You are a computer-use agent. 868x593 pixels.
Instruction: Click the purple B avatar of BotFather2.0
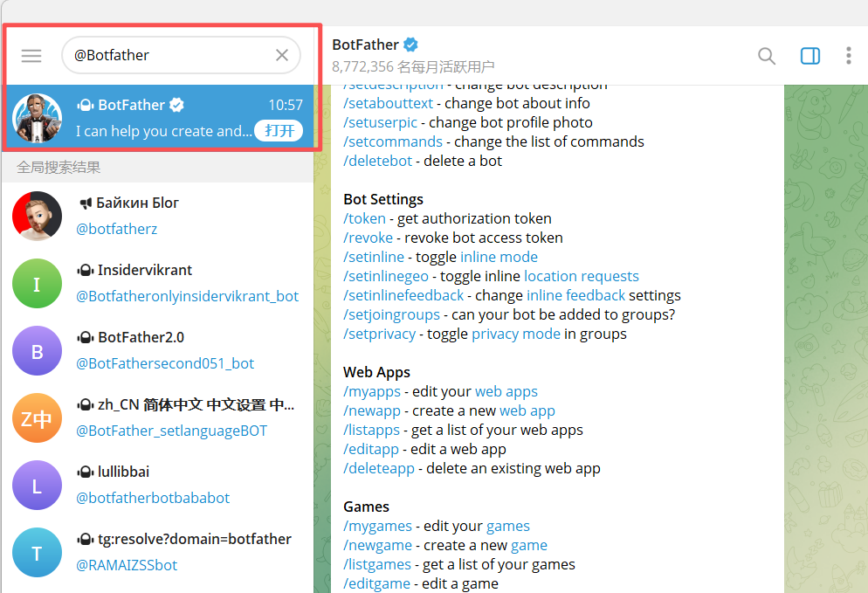[37, 350]
